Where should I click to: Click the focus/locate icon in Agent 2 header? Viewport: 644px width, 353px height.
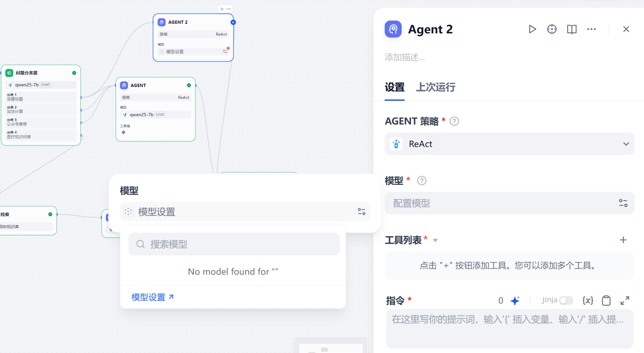click(552, 29)
